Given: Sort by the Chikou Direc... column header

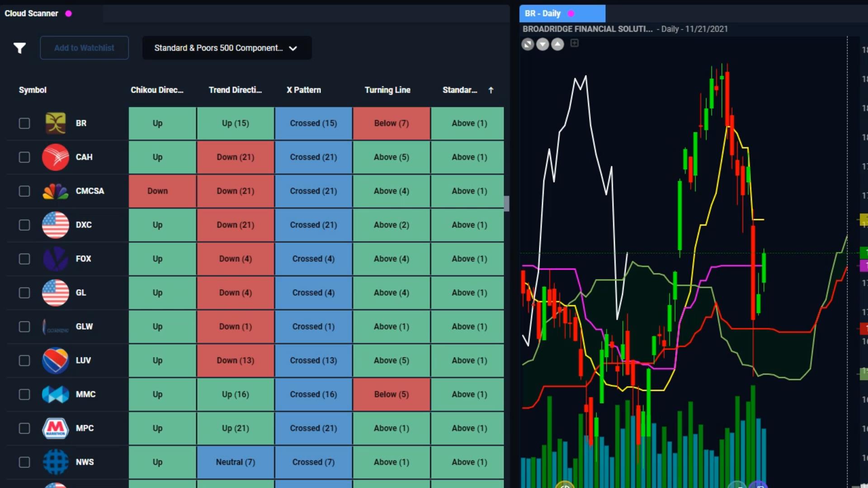Looking at the screenshot, I should pyautogui.click(x=157, y=90).
